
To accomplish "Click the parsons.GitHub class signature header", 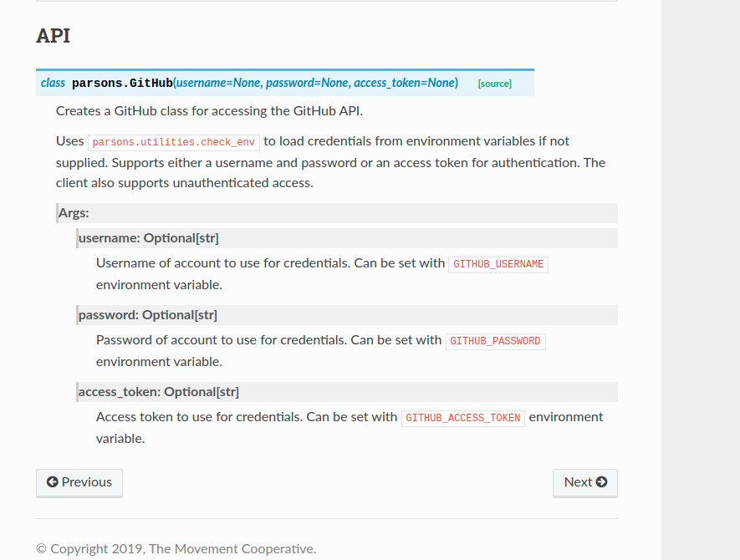I will pos(122,83).
